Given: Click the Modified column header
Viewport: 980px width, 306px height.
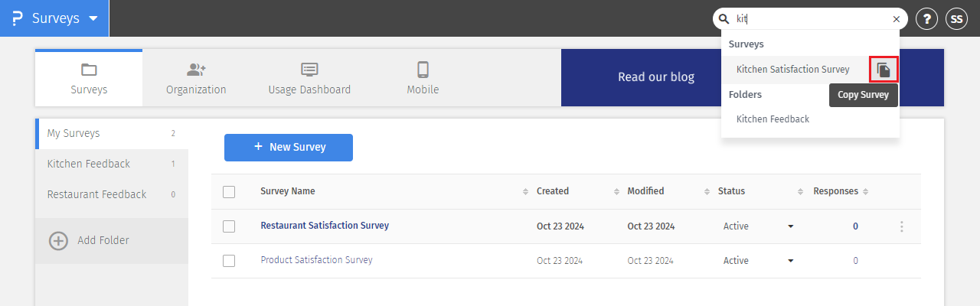Looking at the screenshot, I should 645,191.
